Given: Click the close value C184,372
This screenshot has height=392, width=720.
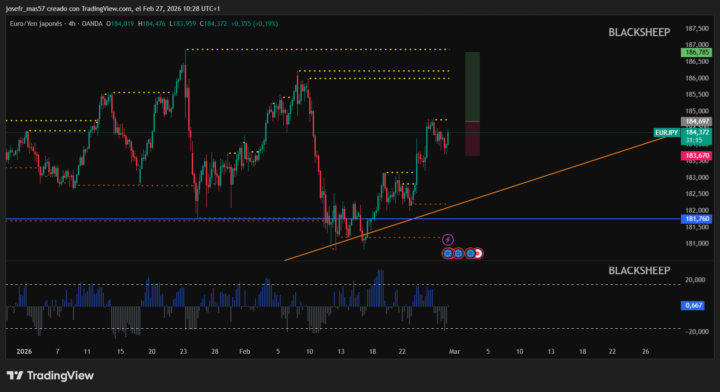Looking at the screenshot, I should click(x=214, y=23).
